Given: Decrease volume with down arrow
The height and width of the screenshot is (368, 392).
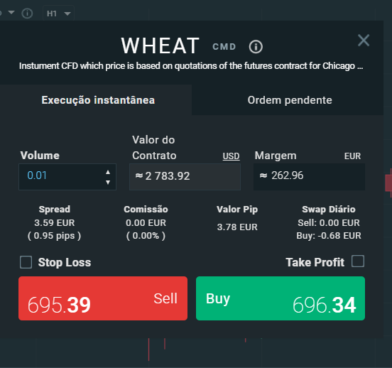Looking at the screenshot, I should 108,182.
